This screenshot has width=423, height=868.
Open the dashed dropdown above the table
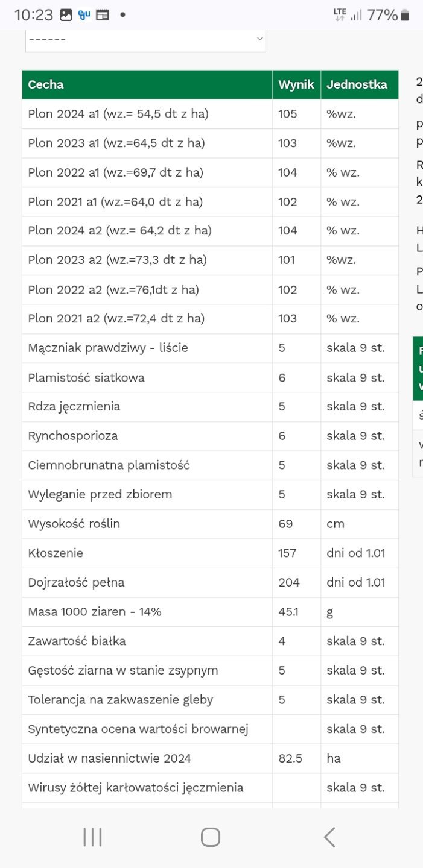point(145,39)
